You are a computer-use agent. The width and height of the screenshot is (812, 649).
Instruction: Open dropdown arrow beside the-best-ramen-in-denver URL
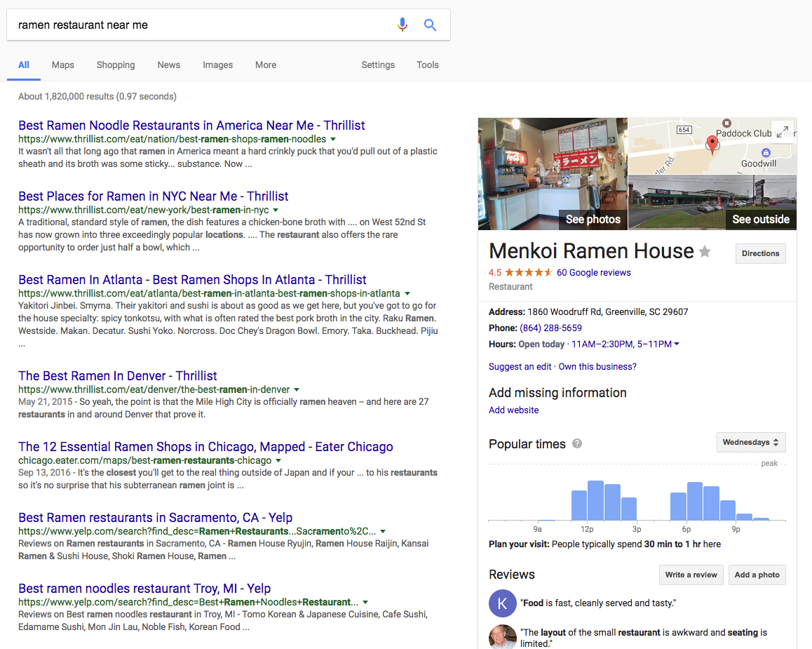click(297, 389)
